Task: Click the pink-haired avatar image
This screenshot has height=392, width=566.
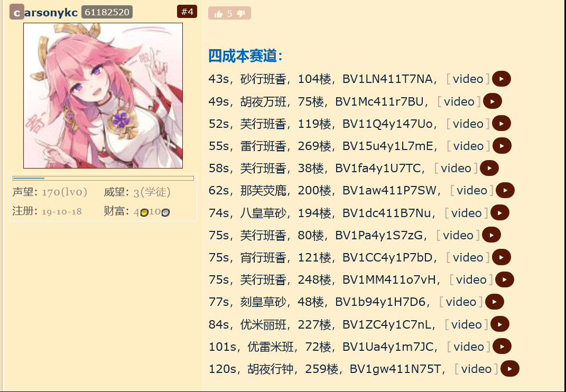Action: click(103, 96)
